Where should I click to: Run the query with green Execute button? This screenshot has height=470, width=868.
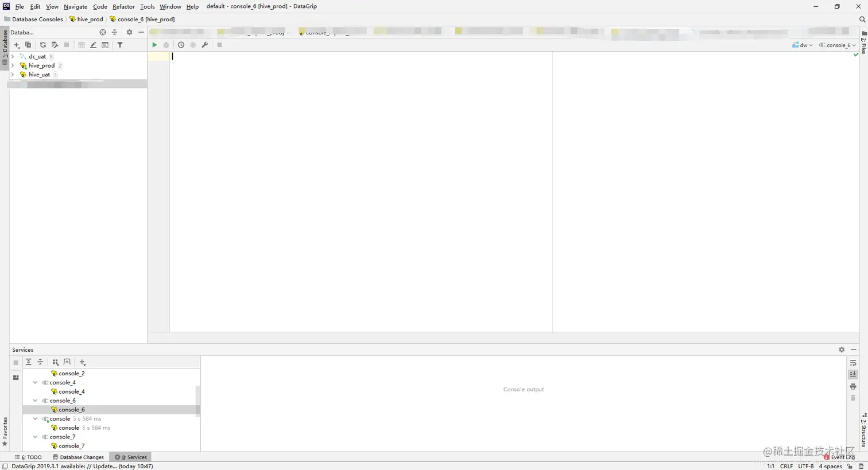154,45
